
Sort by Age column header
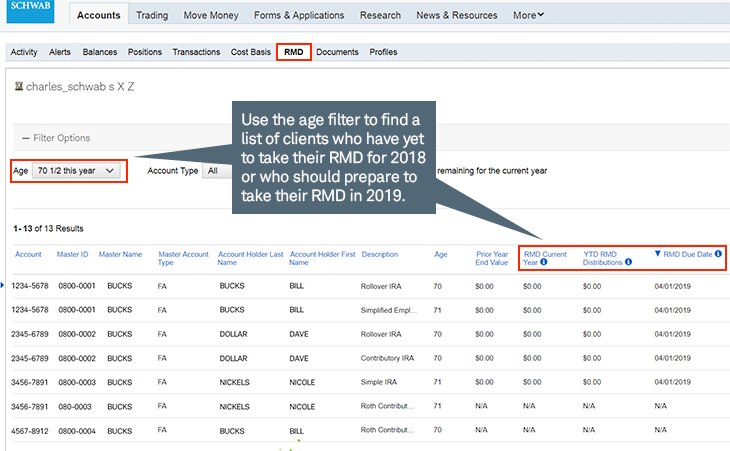click(x=440, y=254)
